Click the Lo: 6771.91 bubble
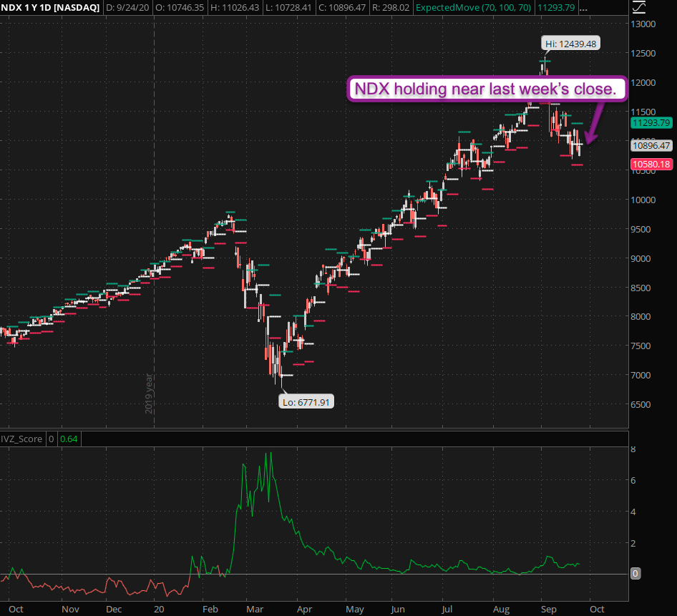The width and height of the screenshot is (677, 616). pyautogui.click(x=306, y=402)
